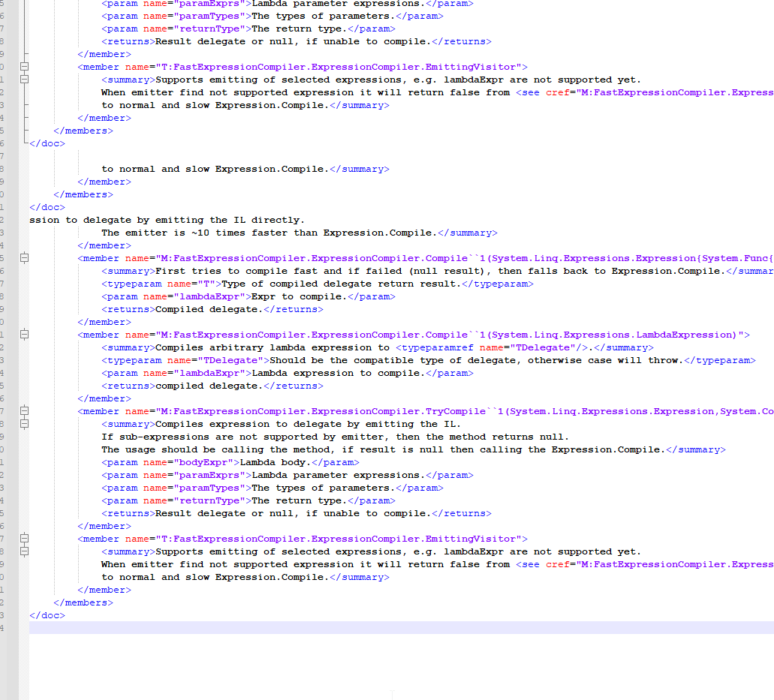Collapse the lower EmittingVisitor summary fold

tap(25, 551)
